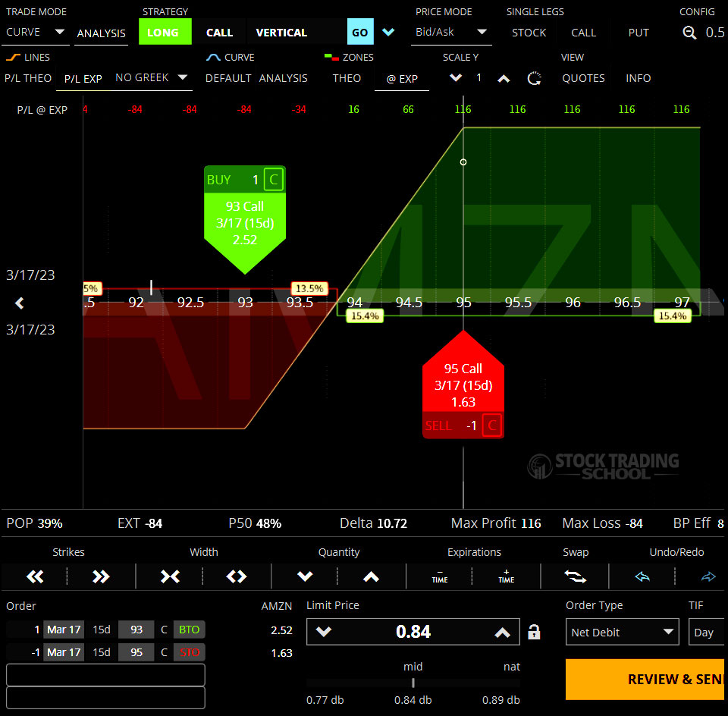Toggle BTO action on the 93 leg
Image resolution: width=728 pixels, height=716 pixels.
point(189,630)
